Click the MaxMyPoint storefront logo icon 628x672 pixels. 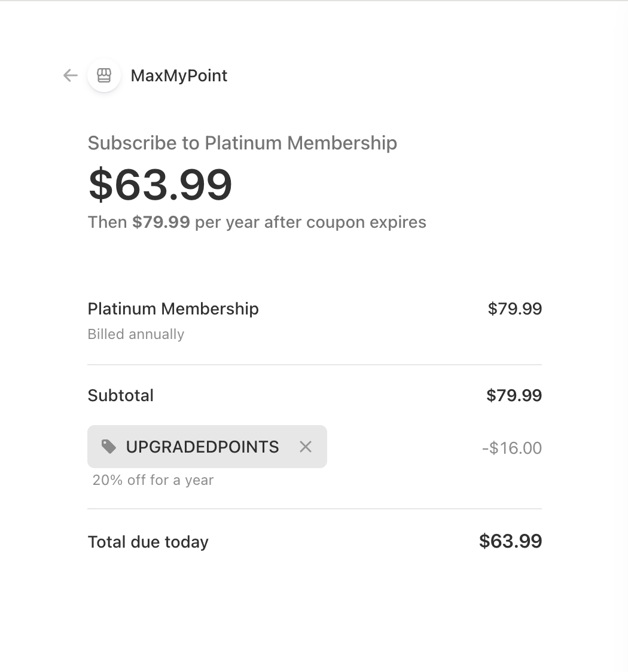tap(104, 75)
